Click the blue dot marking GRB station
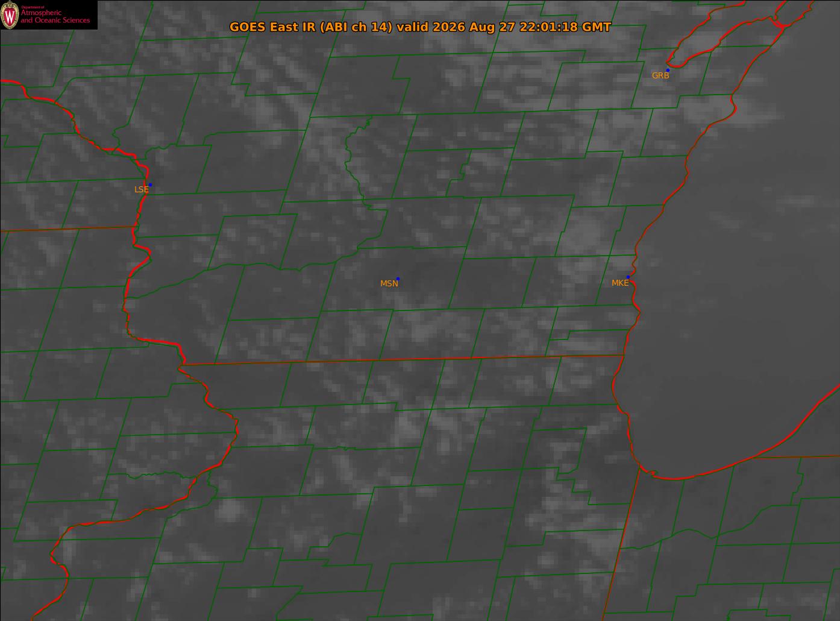840x621 pixels. pyautogui.click(x=668, y=70)
